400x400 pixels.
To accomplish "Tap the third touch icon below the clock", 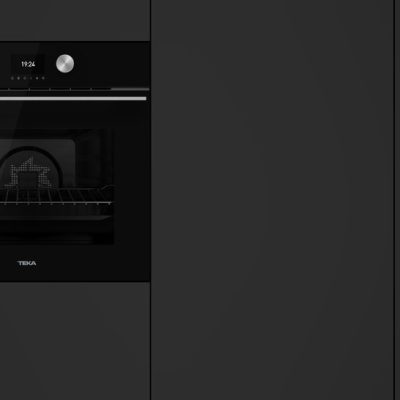I will pos(25,78).
